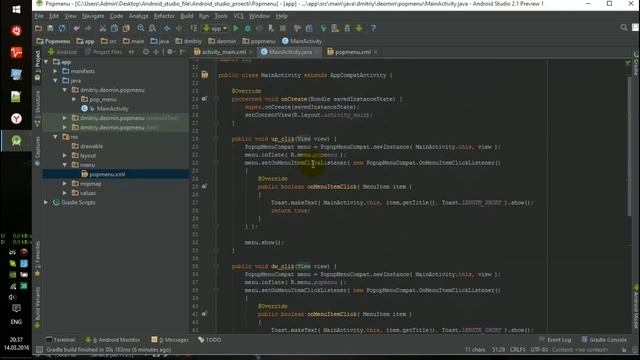Click the 'src' breadcrumb
The width and height of the screenshot is (640, 360).
point(109,41)
